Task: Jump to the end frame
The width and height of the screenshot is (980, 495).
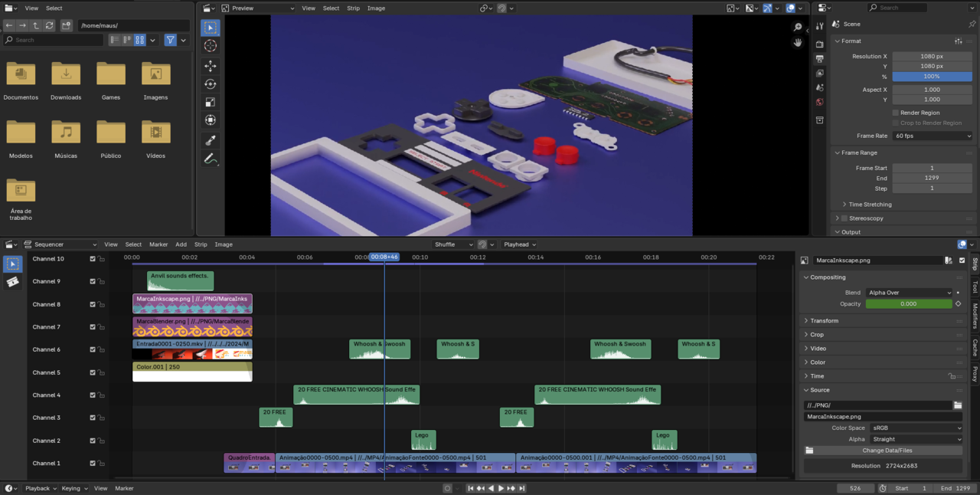Action: tap(522, 488)
